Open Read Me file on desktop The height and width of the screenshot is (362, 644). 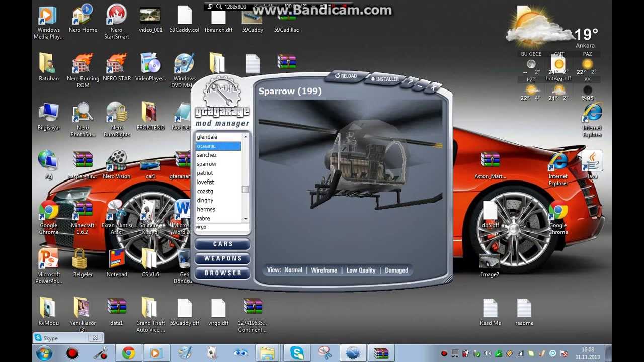490,312
